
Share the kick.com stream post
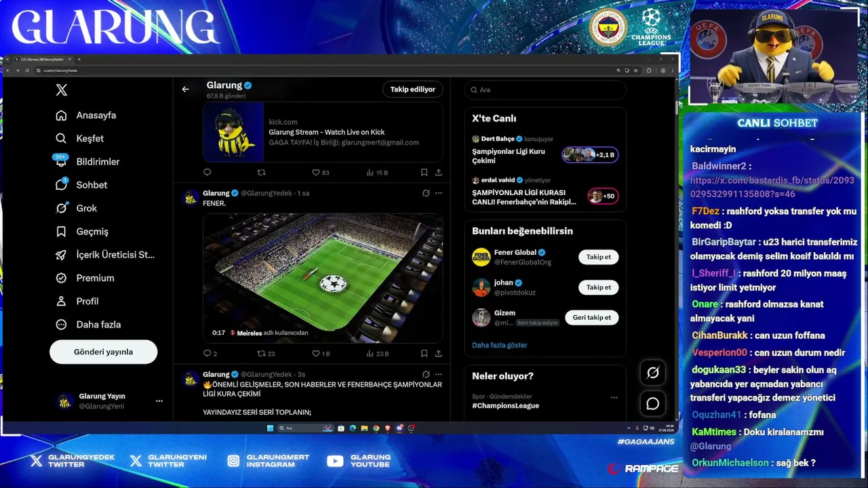[x=439, y=172]
